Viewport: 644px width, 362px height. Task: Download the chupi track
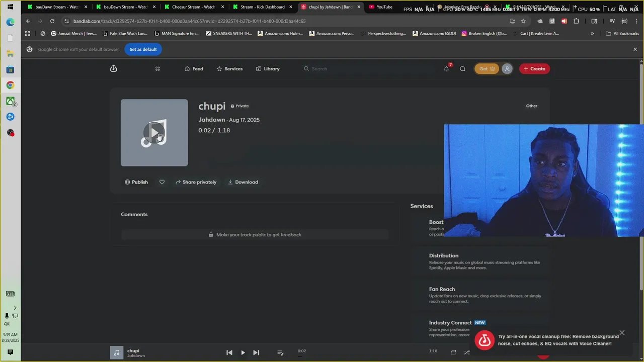click(243, 182)
